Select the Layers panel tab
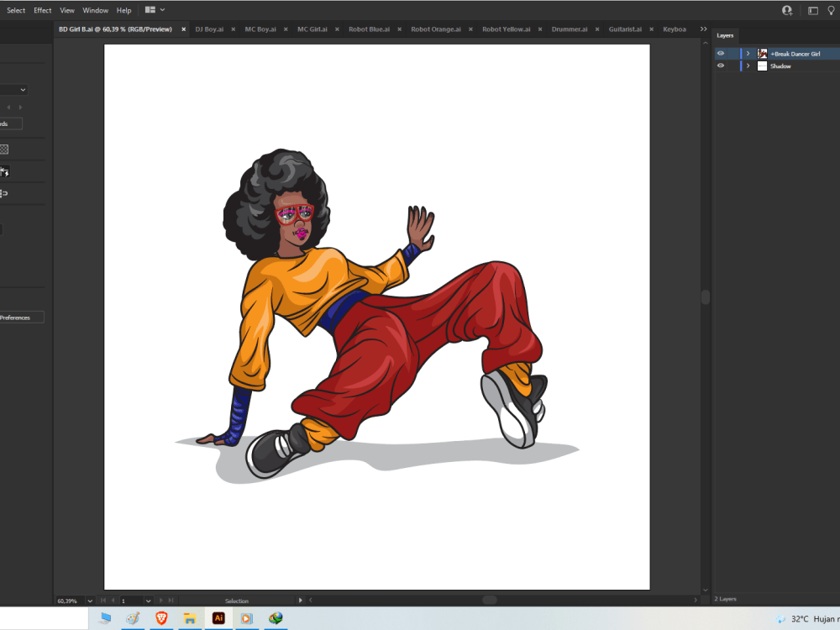 725,35
